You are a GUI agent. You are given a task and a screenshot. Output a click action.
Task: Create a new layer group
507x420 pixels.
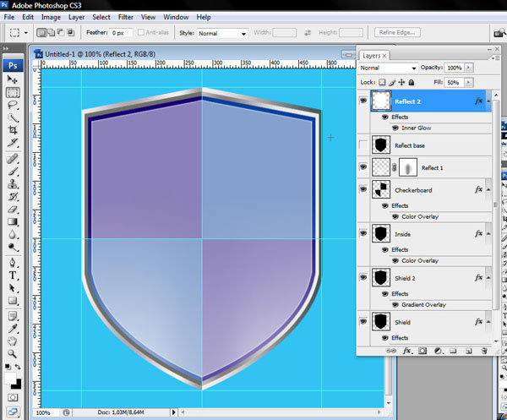tap(453, 351)
